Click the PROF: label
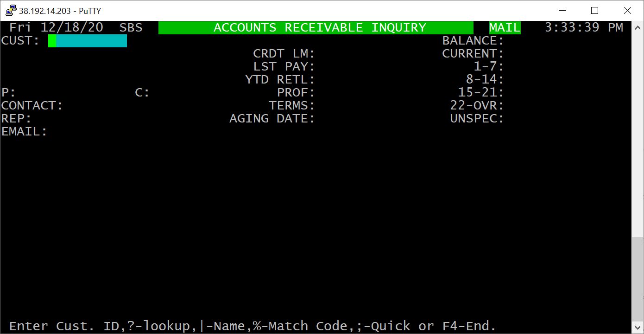Image resolution: width=644 pixels, height=334 pixels. [296, 93]
